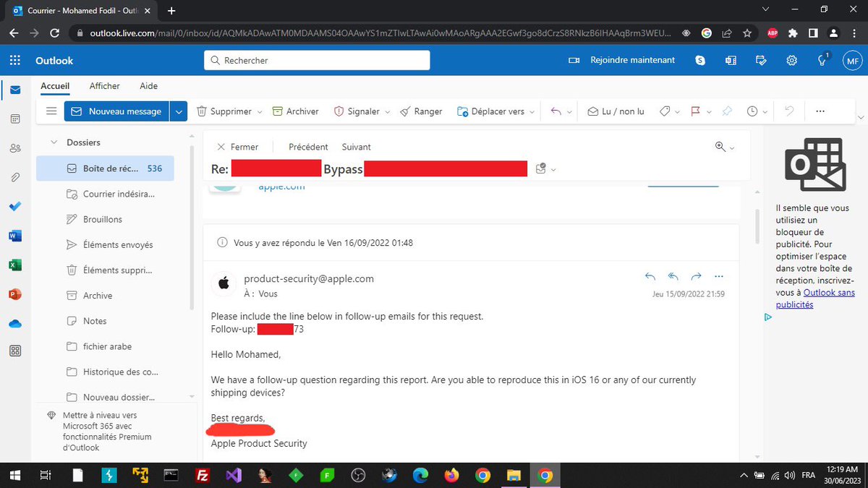The image size is (868, 488).
Task: Open OneDrive from the left rail
Action: click(14, 323)
